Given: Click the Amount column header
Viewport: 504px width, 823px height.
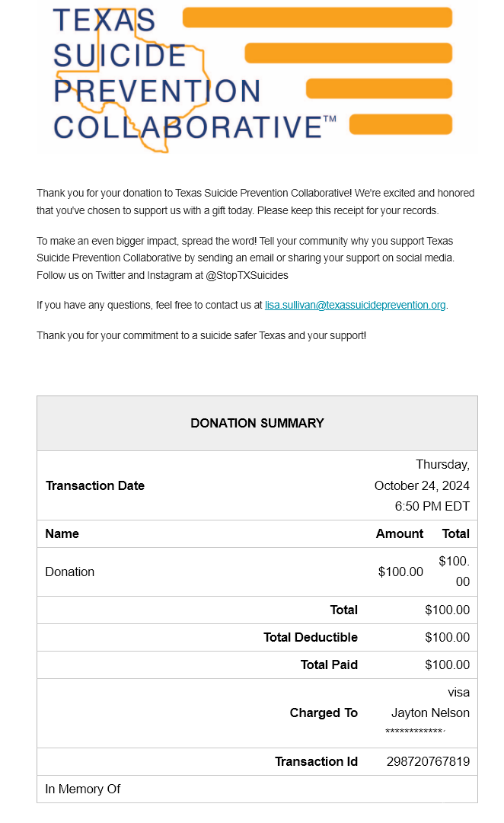Looking at the screenshot, I should [x=400, y=533].
